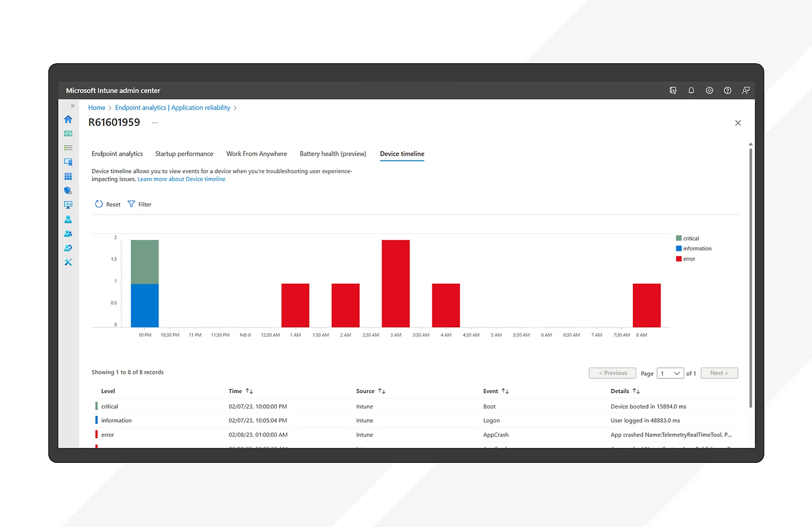Sort the table by Event column
Image resolution: width=812 pixels, height=527 pixels.
tap(505, 391)
